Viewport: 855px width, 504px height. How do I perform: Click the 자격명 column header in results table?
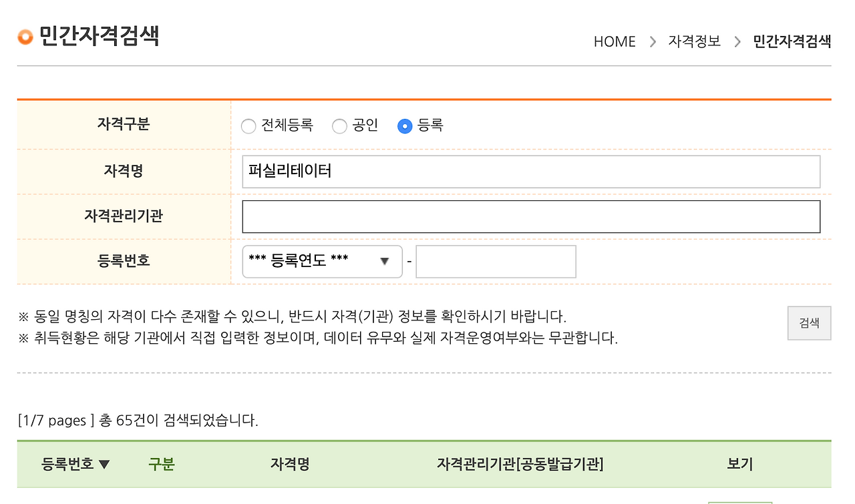pos(290,464)
